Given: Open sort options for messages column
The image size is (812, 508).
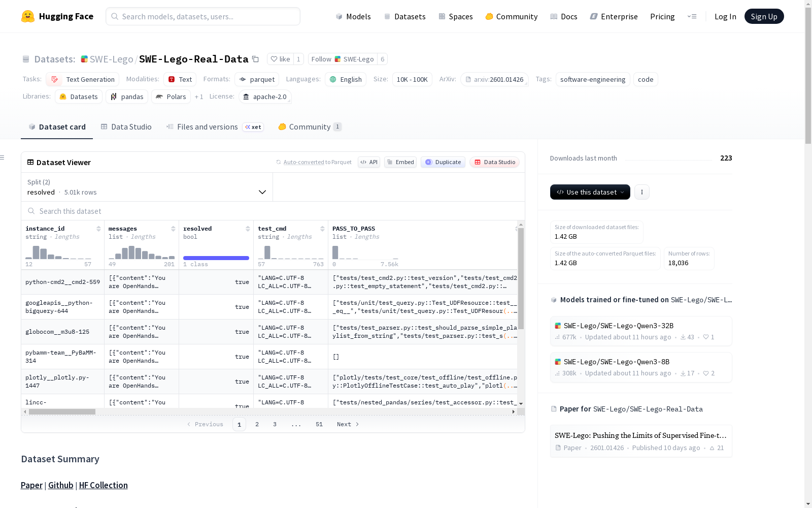Looking at the screenshot, I should point(173,229).
